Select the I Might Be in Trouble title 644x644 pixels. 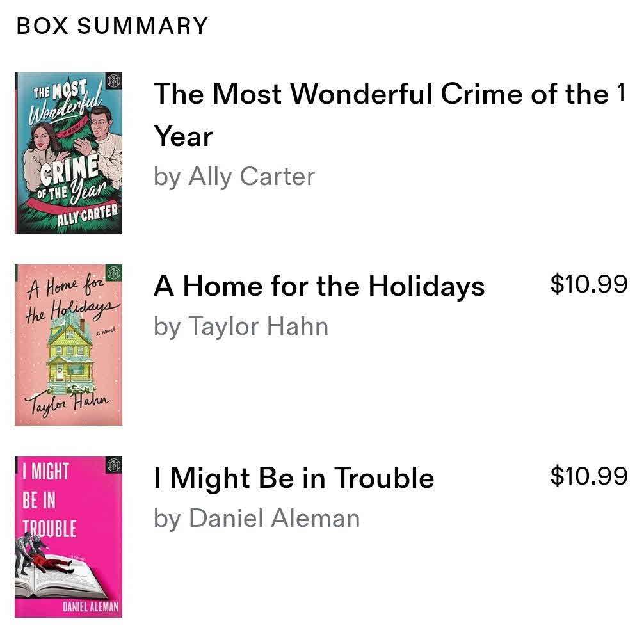[294, 478]
